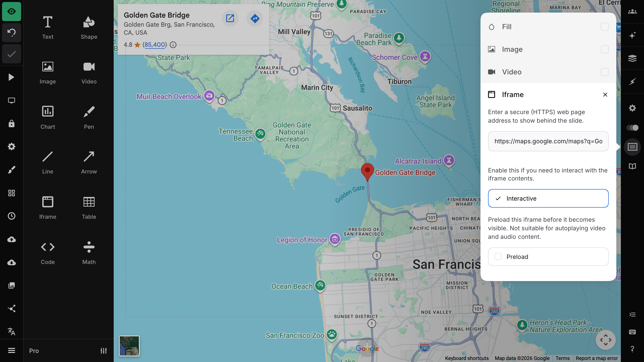Open the help question mark icon

(632, 349)
